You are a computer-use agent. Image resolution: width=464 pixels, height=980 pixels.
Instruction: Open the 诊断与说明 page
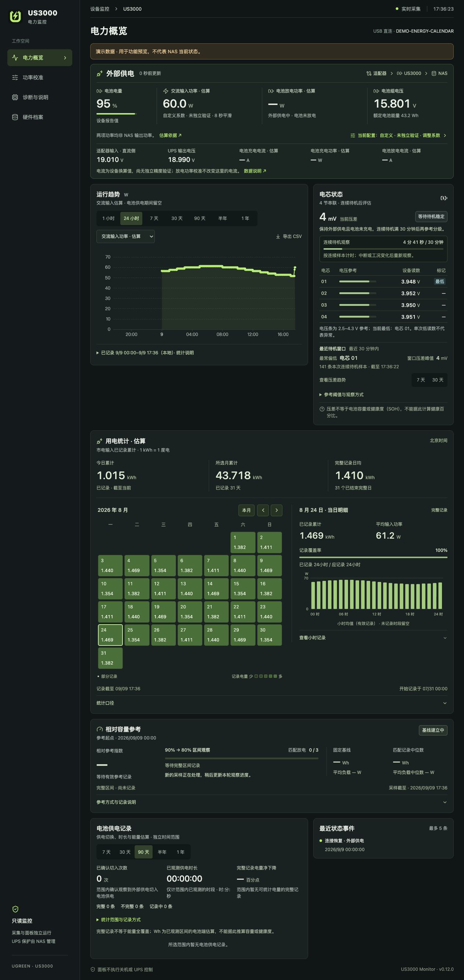click(x=40, y=97)
